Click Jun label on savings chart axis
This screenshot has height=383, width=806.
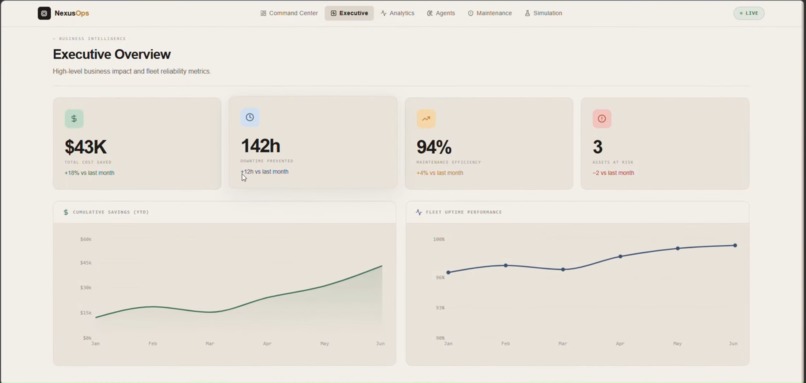coord(380,343)
